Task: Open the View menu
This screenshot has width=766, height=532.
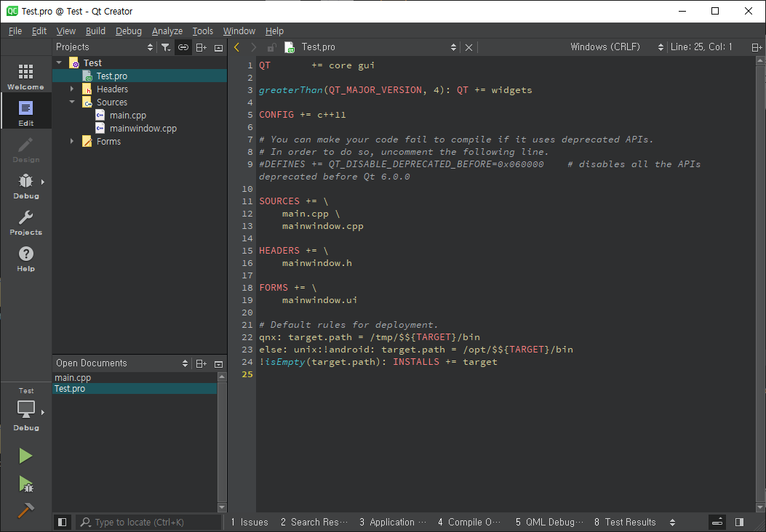Action: click(x=66, y=31)
